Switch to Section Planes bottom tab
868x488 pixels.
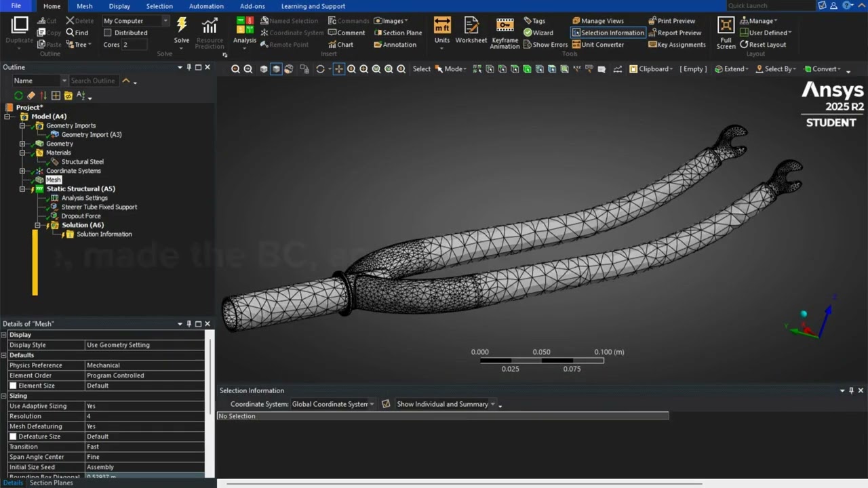coord(51,483)
